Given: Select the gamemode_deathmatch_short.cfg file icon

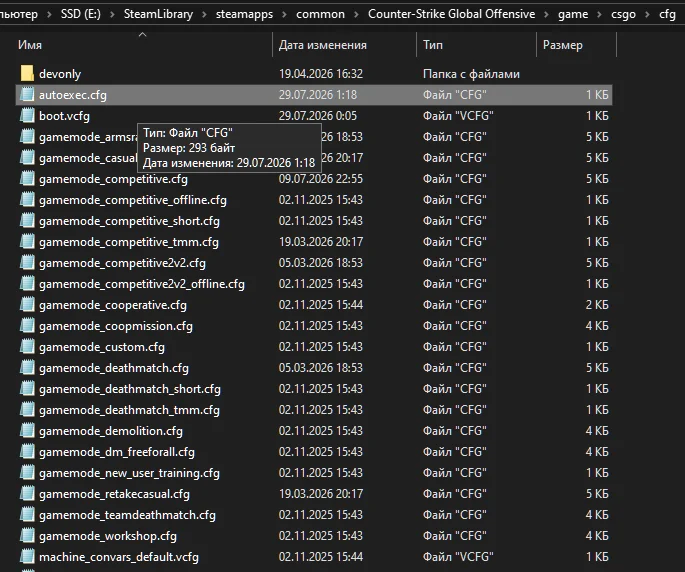Looking at the screenshot, I should [27, 388].
